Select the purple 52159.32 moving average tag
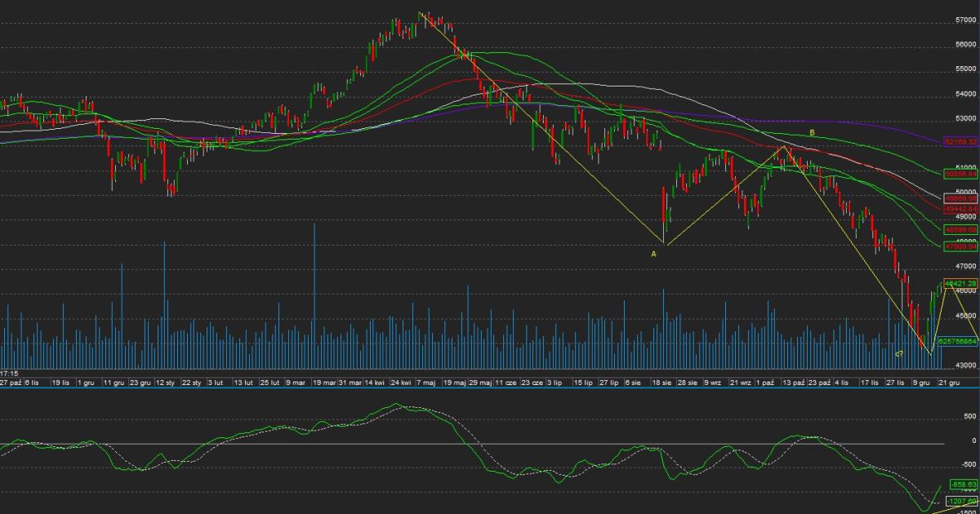980x514 pixels. 960,142
